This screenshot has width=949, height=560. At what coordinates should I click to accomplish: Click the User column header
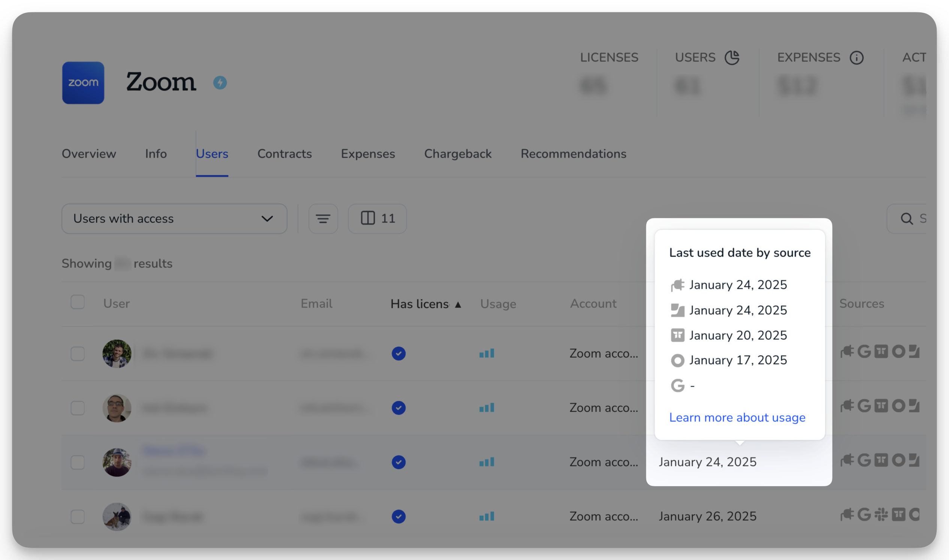tap(117, 304)
